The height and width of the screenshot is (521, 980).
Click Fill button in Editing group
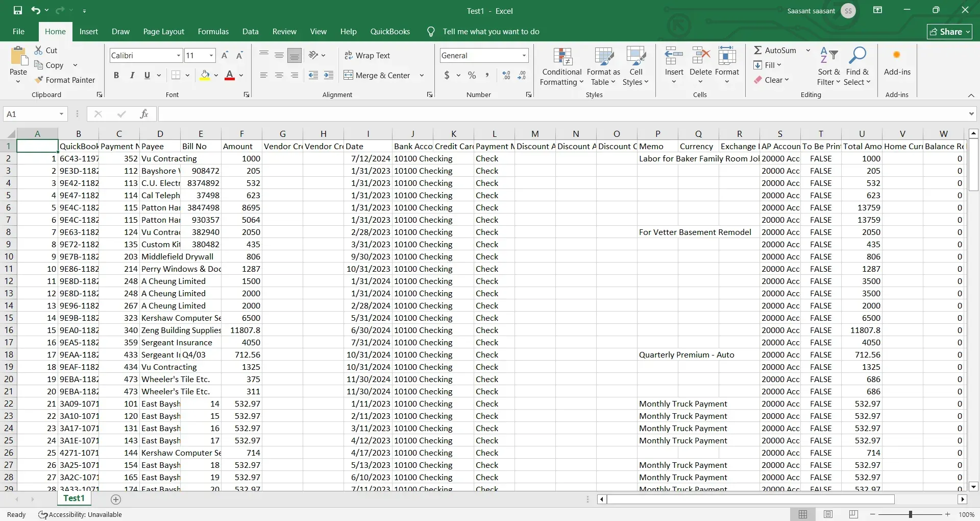pos(768,65)
